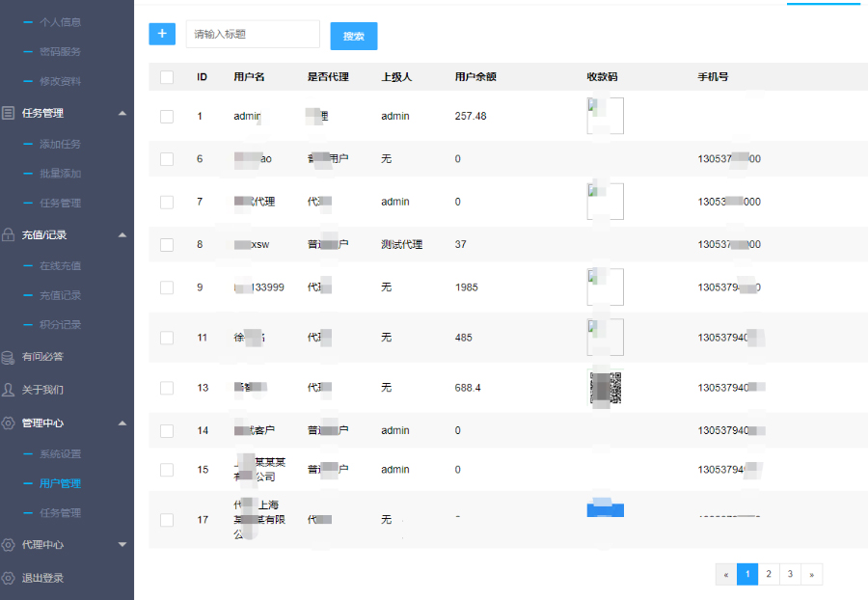Expand the 代理中心 dropdown arrow
Viewport: 868px width, 600px height.
pyautogui.click(x=122, y=545)
